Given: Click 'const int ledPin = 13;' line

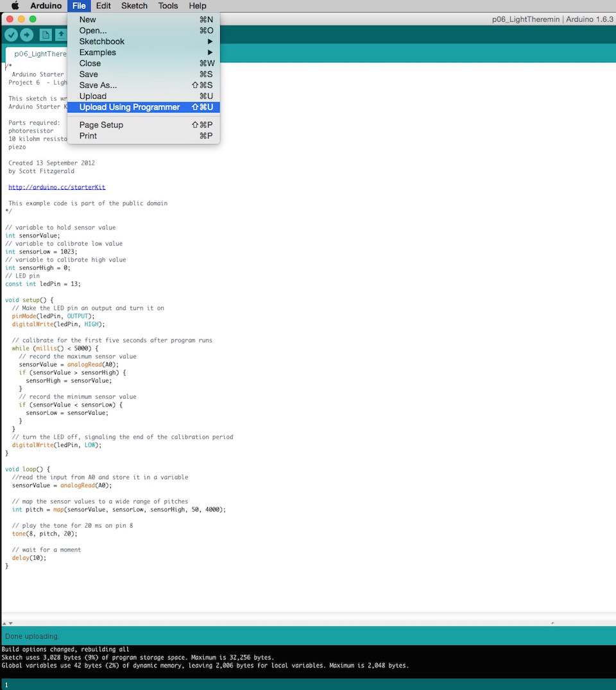Looking at the screenshot, I should coord(43,284).
